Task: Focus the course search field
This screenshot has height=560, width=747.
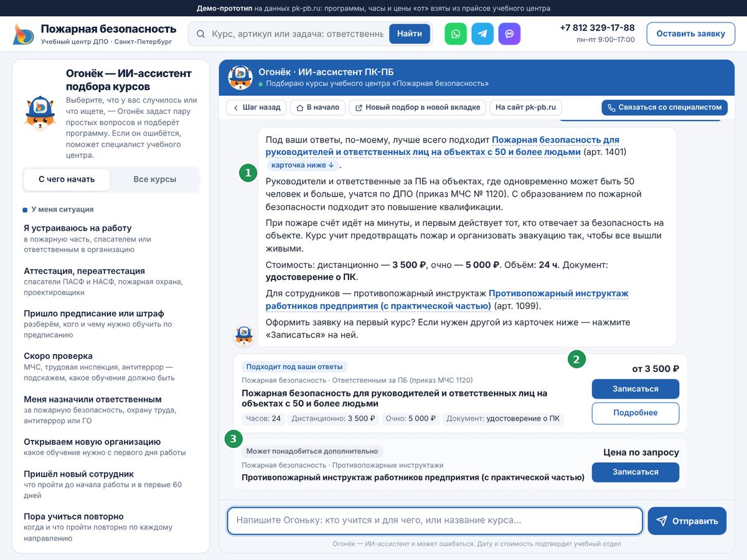Action: coord(297,34)
